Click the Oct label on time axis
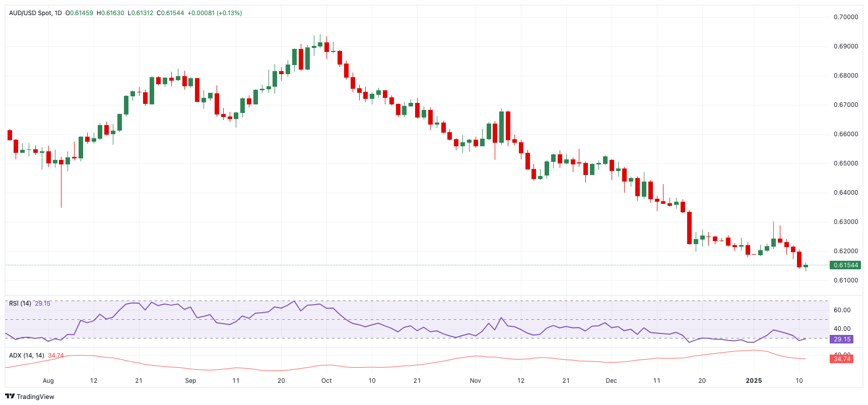Image resolution: width=868 pixels, height=405 pixels. tap(326, 381)
